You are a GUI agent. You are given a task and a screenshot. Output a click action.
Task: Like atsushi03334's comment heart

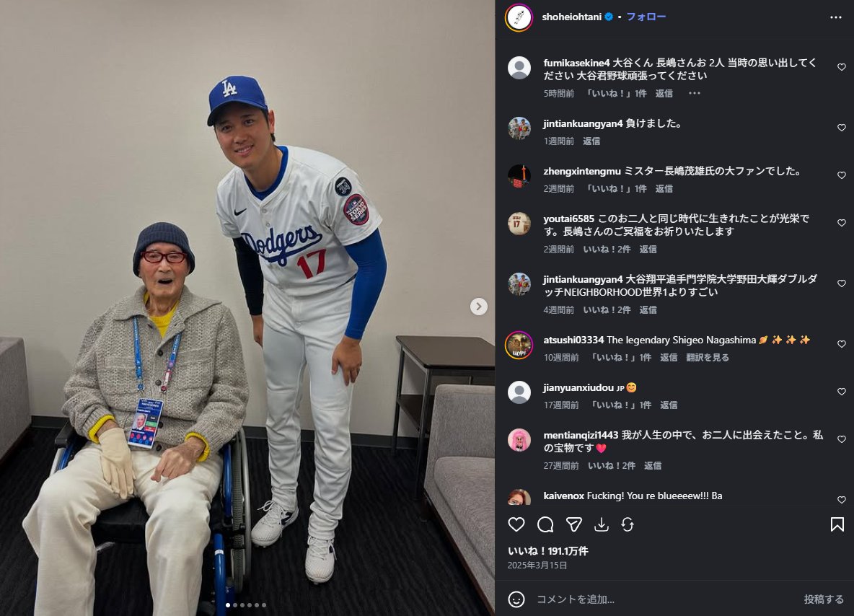coord(842,344)
